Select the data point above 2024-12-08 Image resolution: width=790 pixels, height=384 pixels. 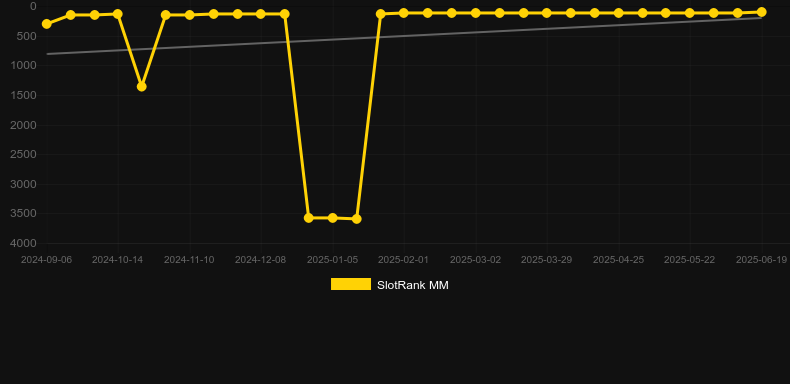coord(260,14)
